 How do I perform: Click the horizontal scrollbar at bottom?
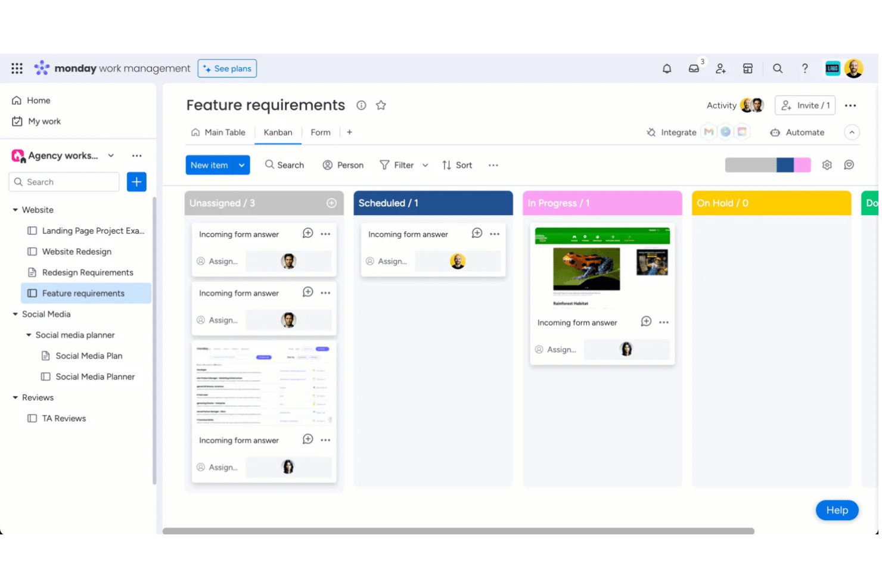tap(458, 531)
